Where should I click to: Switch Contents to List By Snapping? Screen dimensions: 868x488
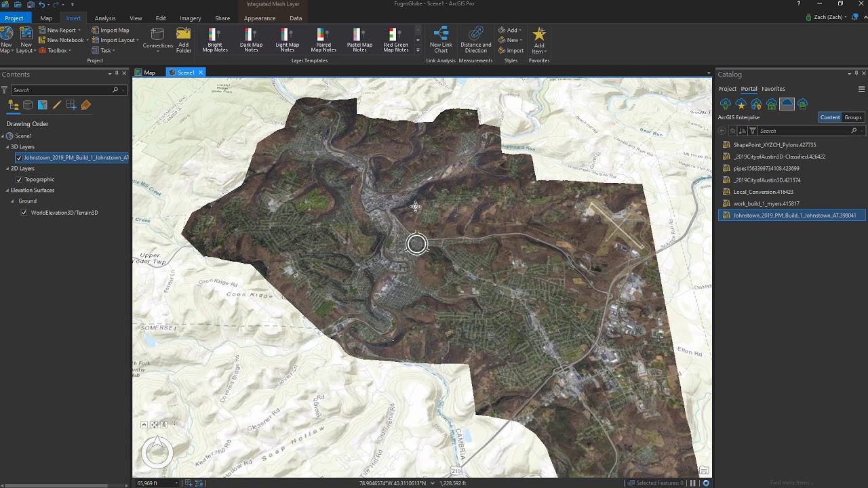71,105
